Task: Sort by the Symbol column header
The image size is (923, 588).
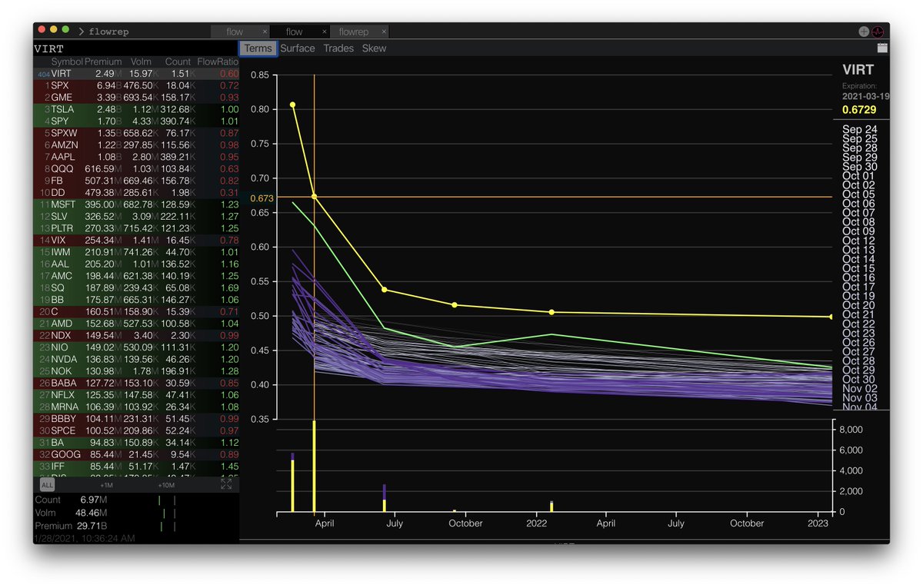Action: click(67, 61)
